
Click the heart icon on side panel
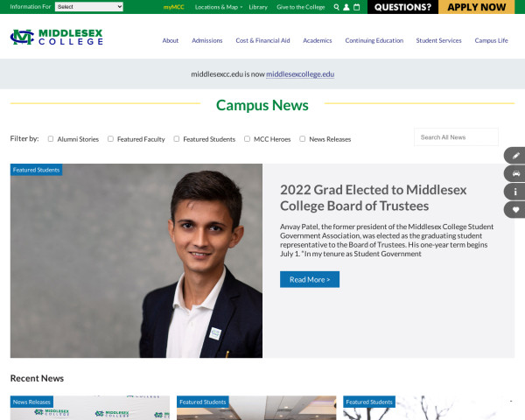515,210
